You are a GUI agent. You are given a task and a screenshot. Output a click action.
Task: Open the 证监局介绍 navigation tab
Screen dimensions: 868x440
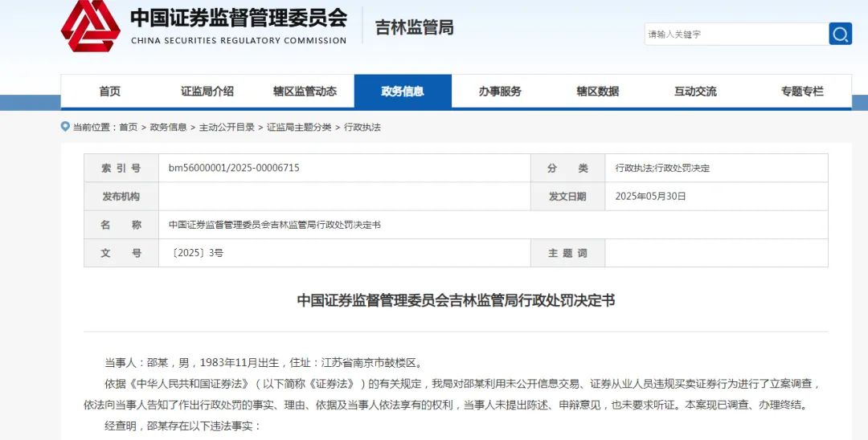[x=207, y=92]
